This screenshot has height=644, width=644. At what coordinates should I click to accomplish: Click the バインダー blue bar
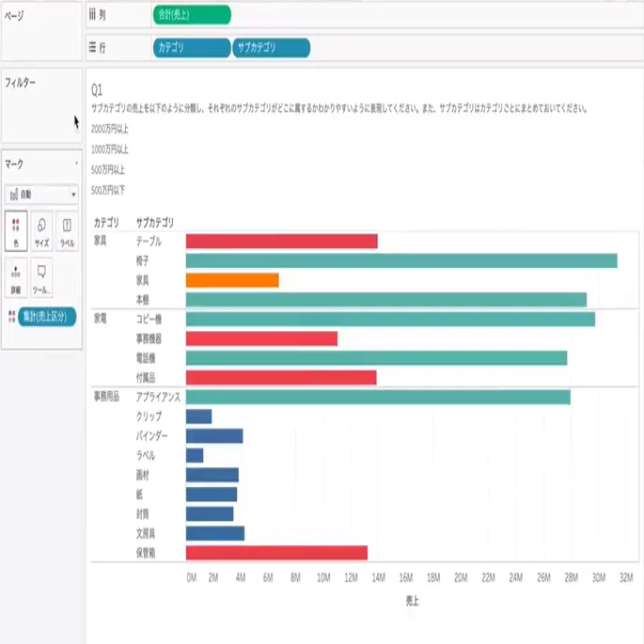pyautogui.click(x=214, y=436)
